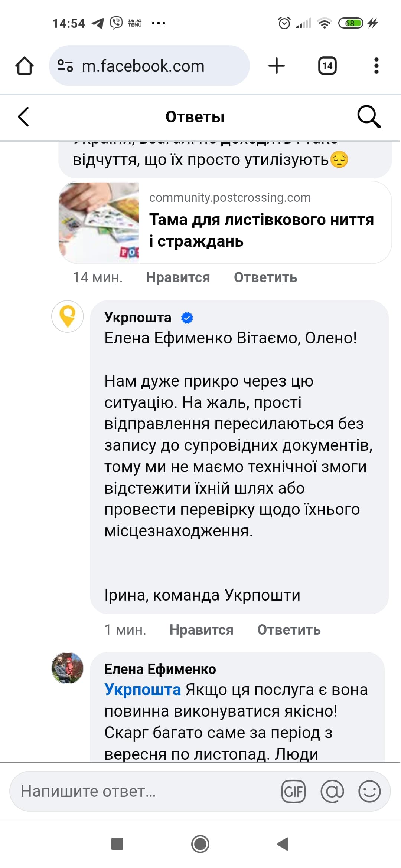Reply to the Укрпошта comment

click(289, 630)
